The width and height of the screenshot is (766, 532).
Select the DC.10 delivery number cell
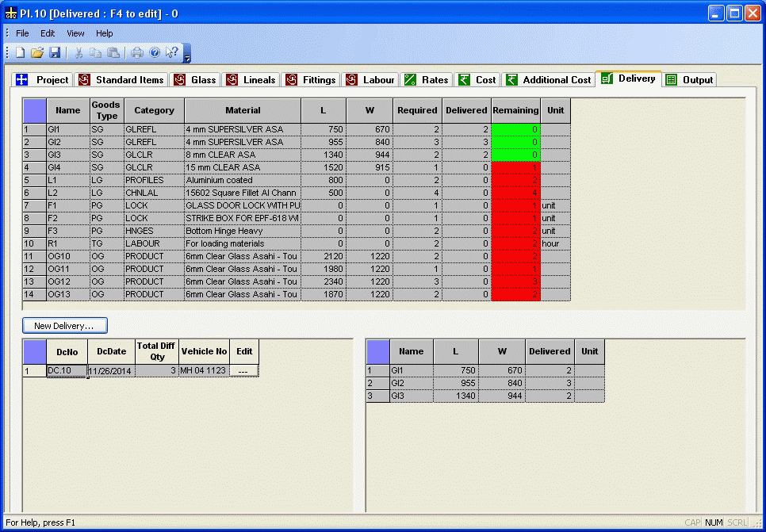click(x=67, y=371)
